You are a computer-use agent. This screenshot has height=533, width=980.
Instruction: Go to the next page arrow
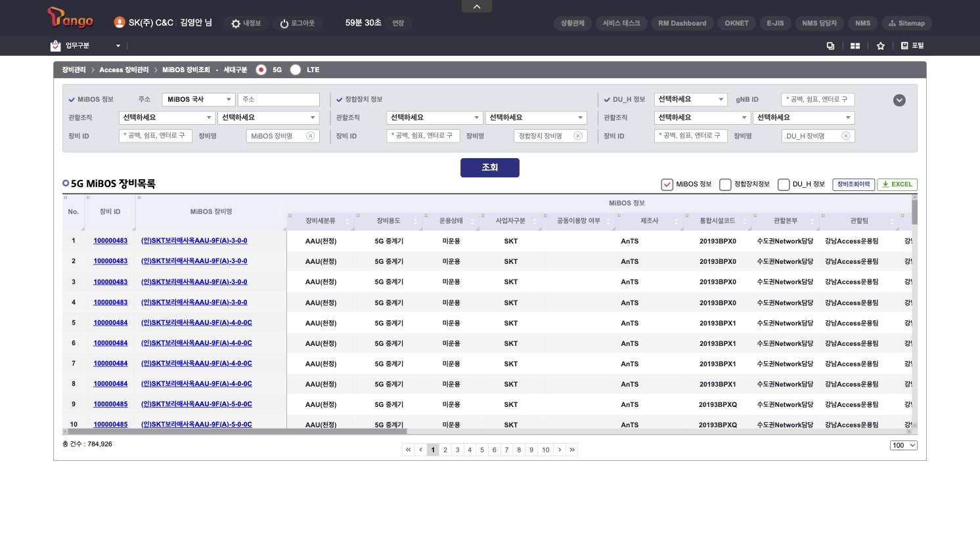pyautogui.click(x=560, y=450)
